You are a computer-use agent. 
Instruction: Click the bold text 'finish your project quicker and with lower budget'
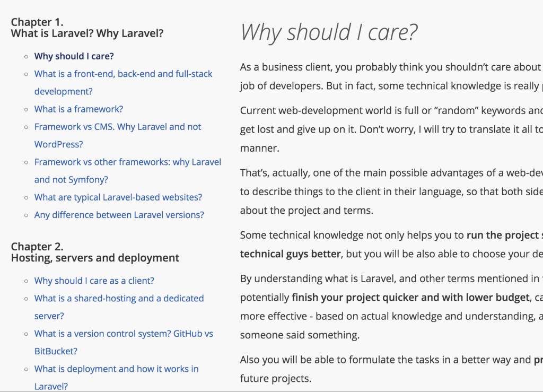(x=411, y=298)
